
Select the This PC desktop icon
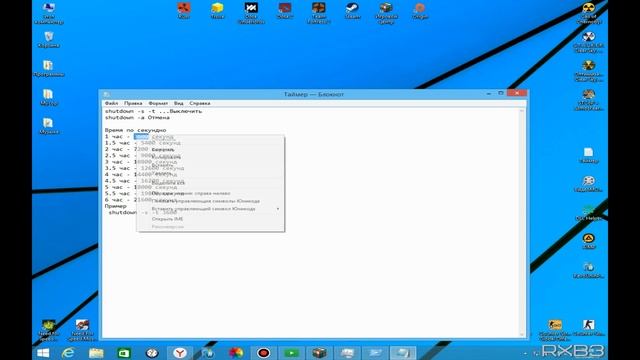click(x=49, y=13)
